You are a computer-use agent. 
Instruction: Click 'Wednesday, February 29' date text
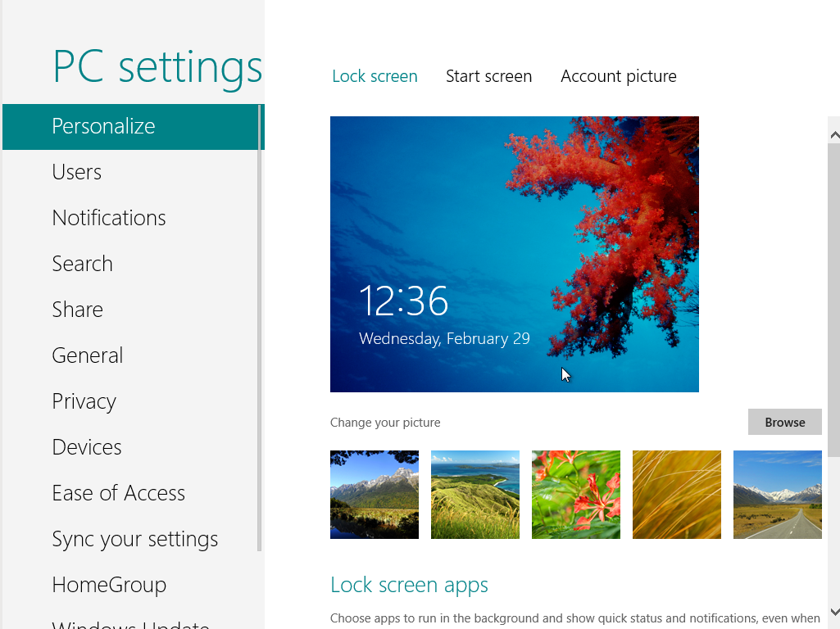444,339
